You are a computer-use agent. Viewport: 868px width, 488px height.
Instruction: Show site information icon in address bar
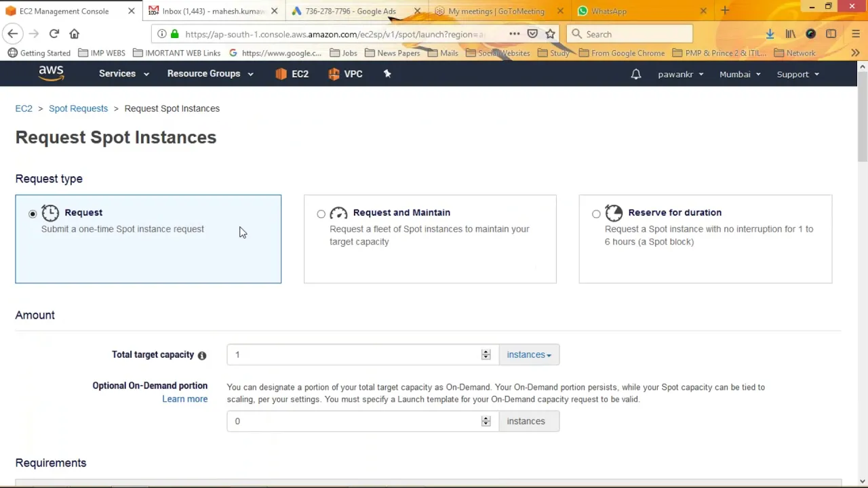point(161,34)
